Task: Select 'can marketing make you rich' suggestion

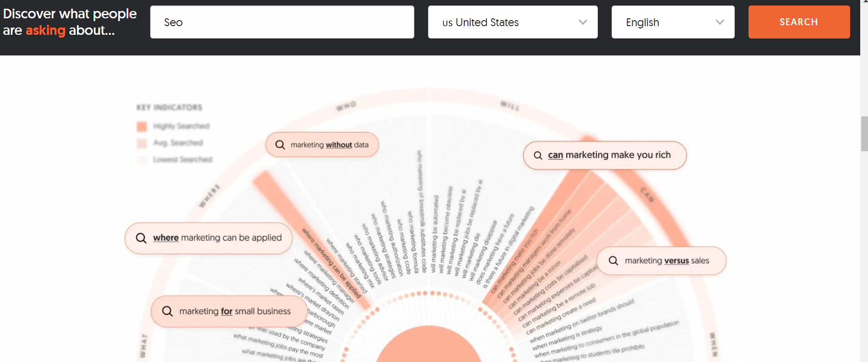Action: [x=609, y=155]
